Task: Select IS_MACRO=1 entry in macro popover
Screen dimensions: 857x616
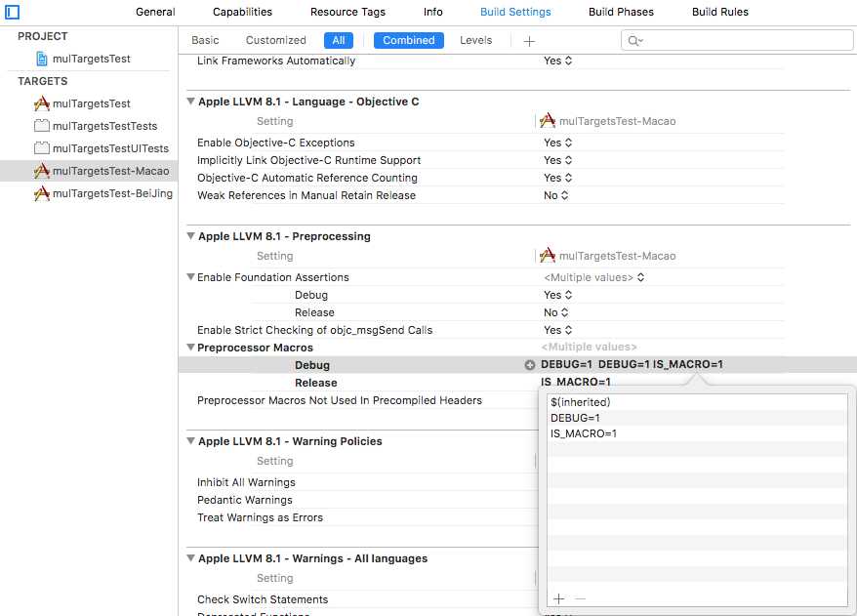Action: (x=697, y=433)
